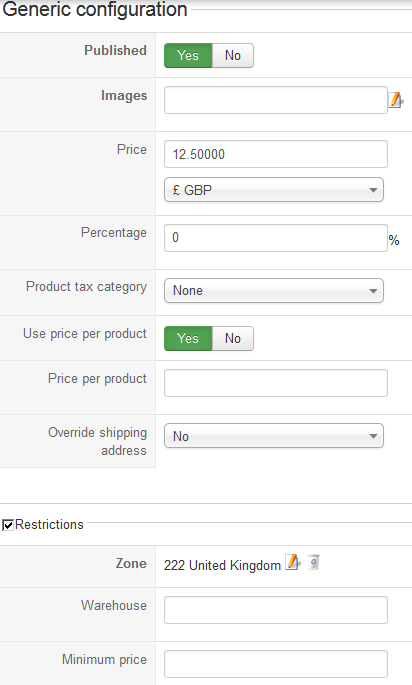The image size is (412, 685).
Task: Click the 222 United Kingdom zone text
Action: point(222,565)
